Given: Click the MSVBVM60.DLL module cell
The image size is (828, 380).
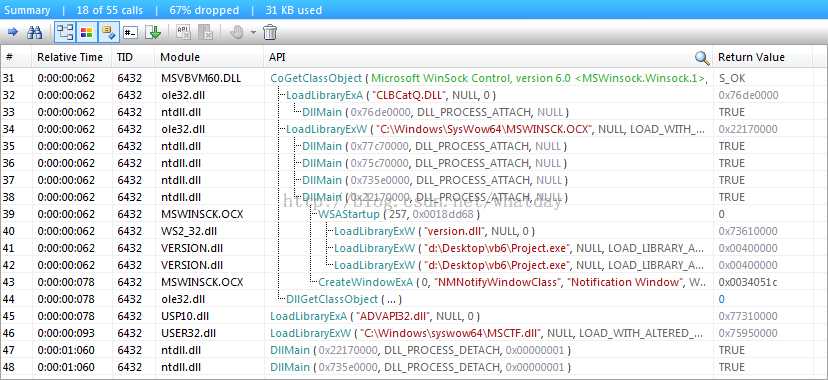Looking at the screenshot, I should tap(201, 78).
